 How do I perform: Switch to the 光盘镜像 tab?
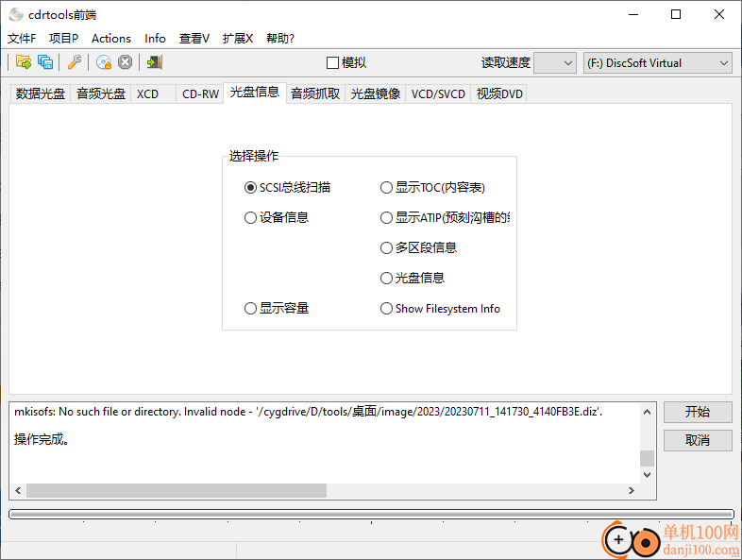[376, 93]
